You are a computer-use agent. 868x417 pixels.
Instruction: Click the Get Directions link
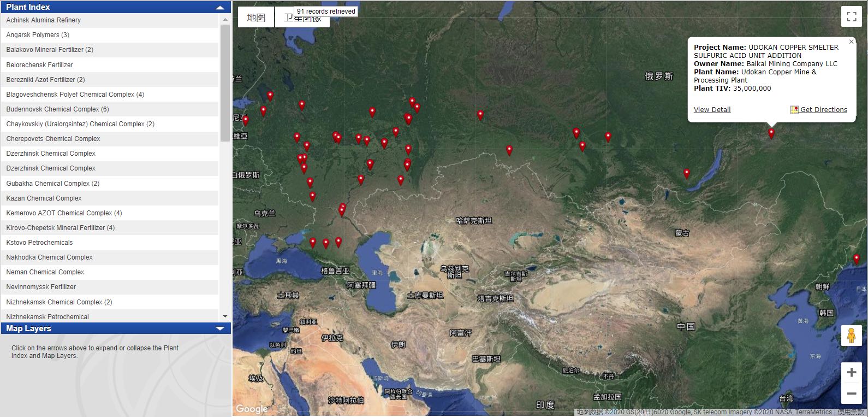click(x=823, y=110)
